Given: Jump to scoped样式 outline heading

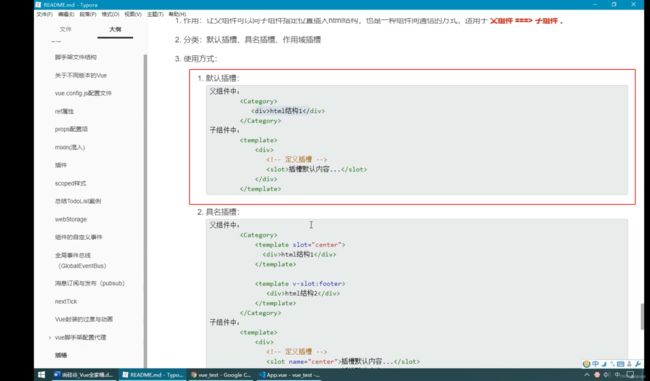Looking at the screenshot, I should click(70, 183).
